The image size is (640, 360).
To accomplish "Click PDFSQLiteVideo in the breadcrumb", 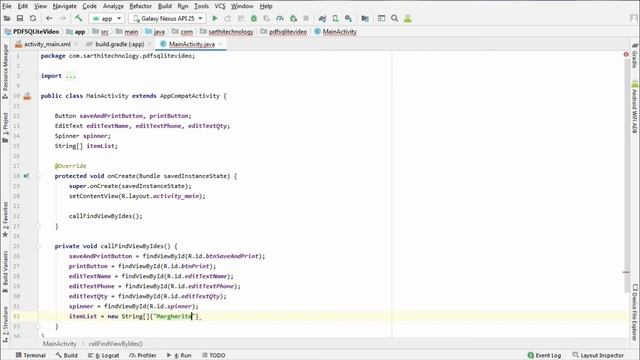I will 36,31.
